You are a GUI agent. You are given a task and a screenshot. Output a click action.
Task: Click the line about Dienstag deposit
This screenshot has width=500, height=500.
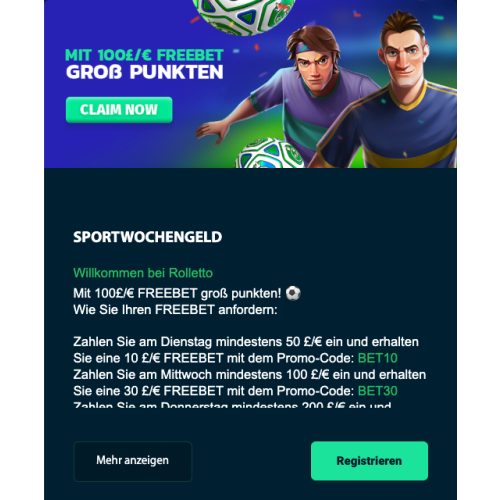246,342
